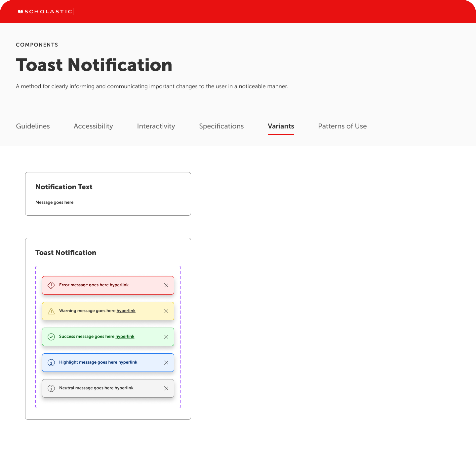The width and height of the screenshot is (476, 464).
Task: Click the error diamond alert icon
Action: point(51,285)
